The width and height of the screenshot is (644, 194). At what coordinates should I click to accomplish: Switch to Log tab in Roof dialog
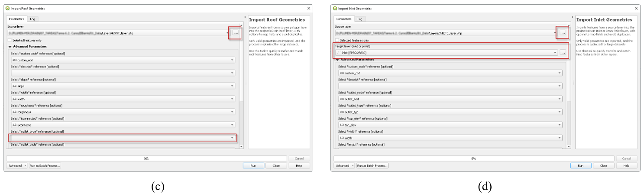(32, 19)
